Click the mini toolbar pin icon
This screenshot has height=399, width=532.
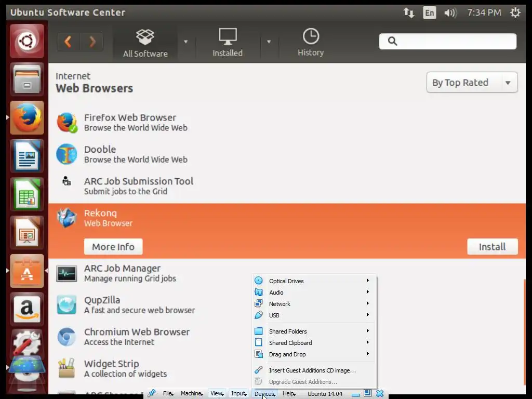pos(152,393)
